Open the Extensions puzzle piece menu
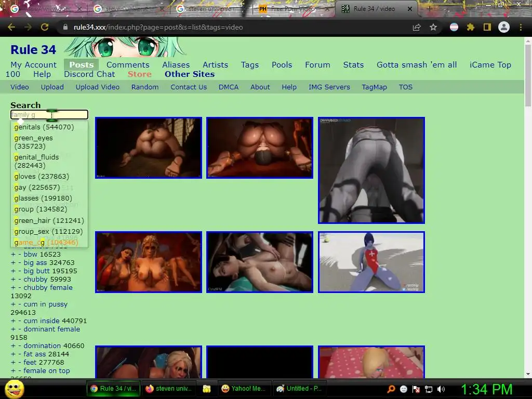The height and width of the screenshot is (399, 532). (470, 27)
